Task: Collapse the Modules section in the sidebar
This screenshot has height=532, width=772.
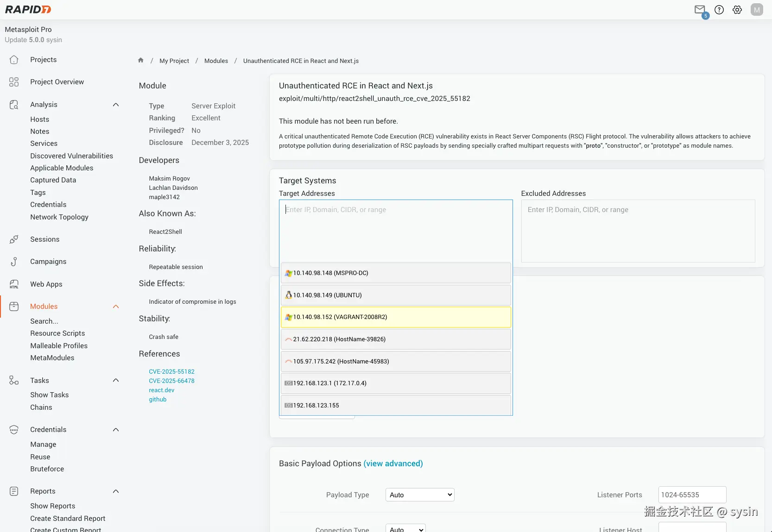Action: click(116, 307)
